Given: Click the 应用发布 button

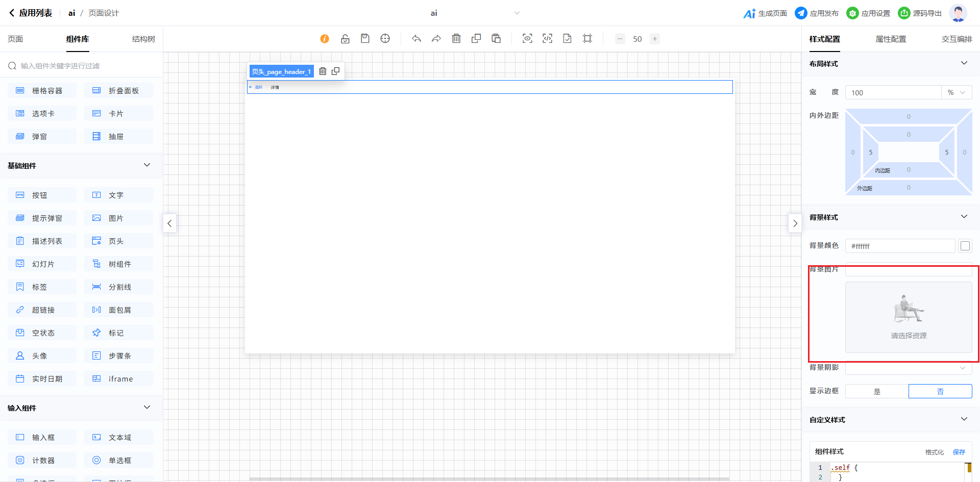Looking at the screenshot, I should coord(817,13).
